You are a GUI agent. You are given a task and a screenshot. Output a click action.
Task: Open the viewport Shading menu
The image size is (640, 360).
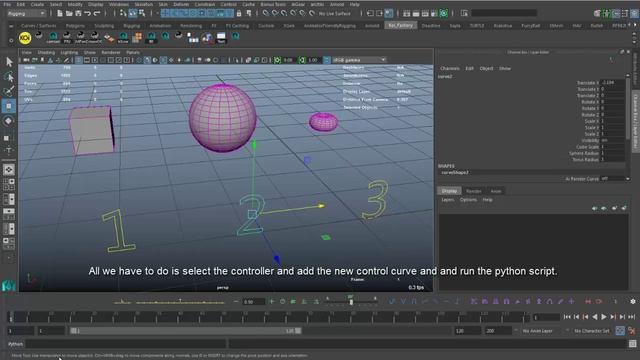pos(46,52)
